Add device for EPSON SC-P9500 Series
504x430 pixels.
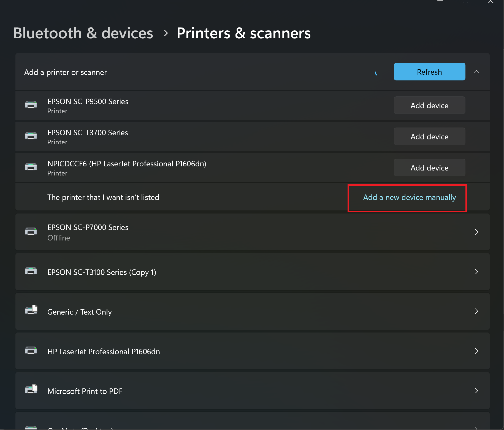pyautogui.click(x=429, y=105)
